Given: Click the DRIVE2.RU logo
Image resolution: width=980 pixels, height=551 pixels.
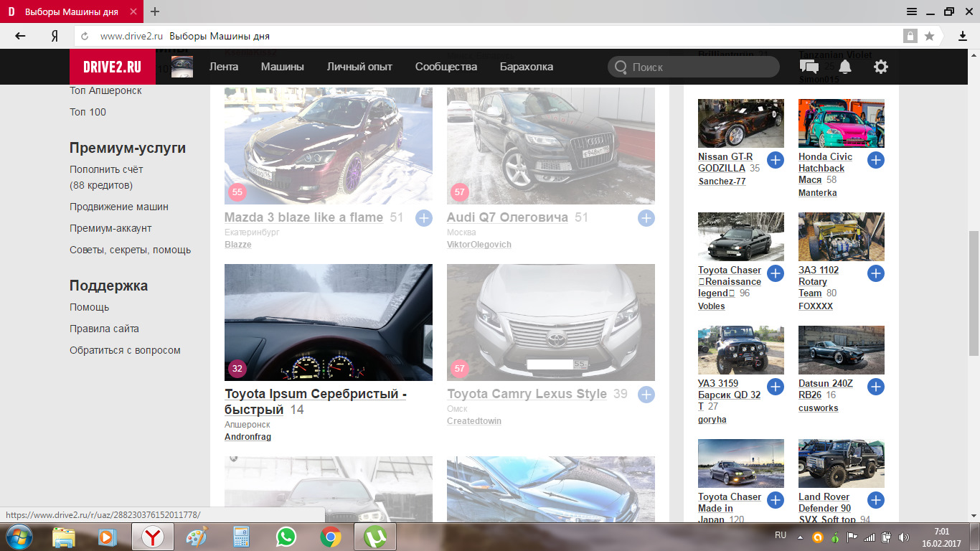Looking at the screenshot, I should (112, 67).
